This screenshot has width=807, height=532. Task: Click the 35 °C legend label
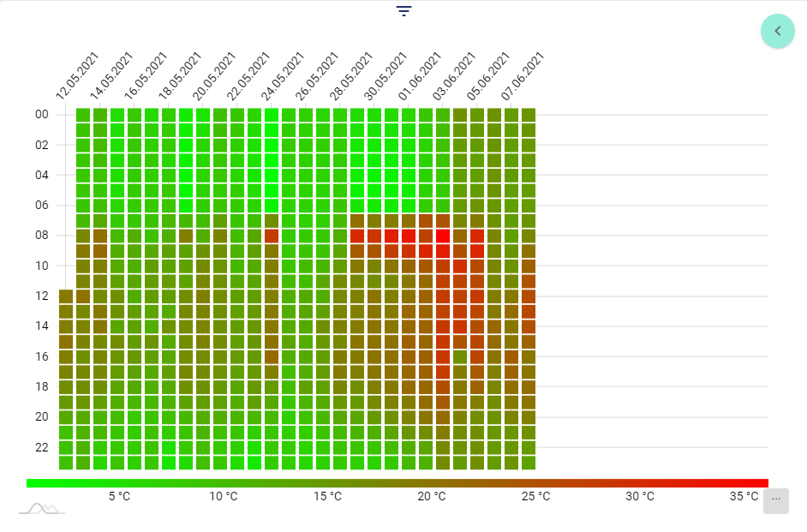point(744,497)
